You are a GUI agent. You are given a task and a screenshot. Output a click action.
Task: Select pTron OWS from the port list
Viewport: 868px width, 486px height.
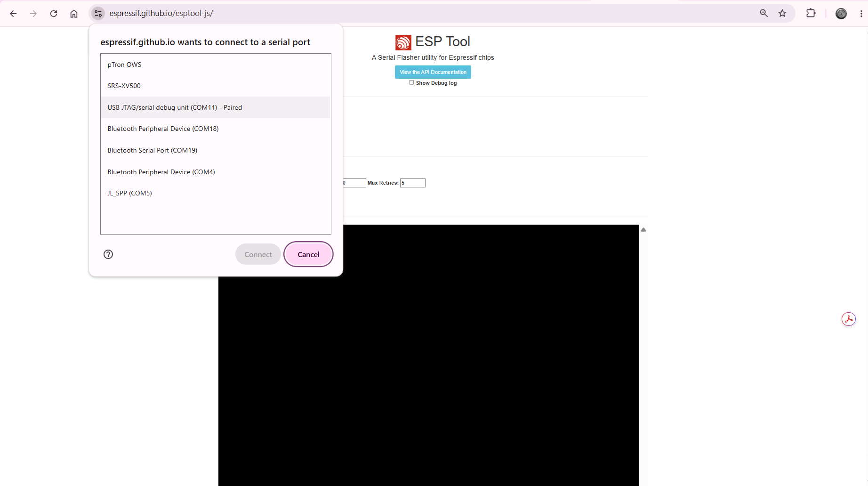pos(216,65)
